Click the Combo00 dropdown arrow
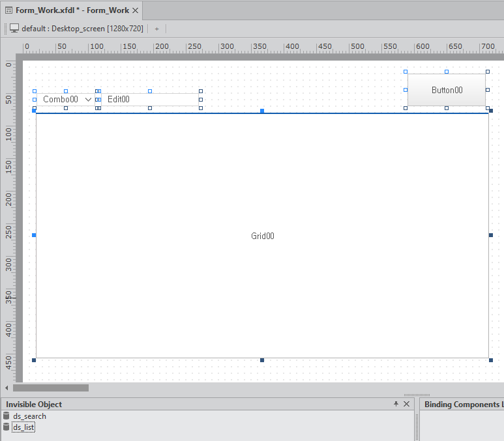This screenshot has width=504, height=441. [x=89, y=100]
